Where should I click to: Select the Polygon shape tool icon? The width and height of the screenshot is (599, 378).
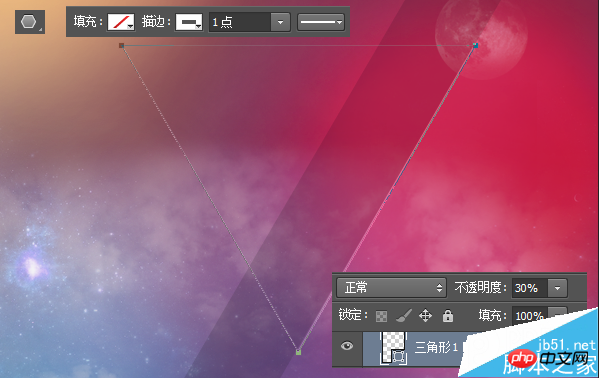(x=29, y=22)
